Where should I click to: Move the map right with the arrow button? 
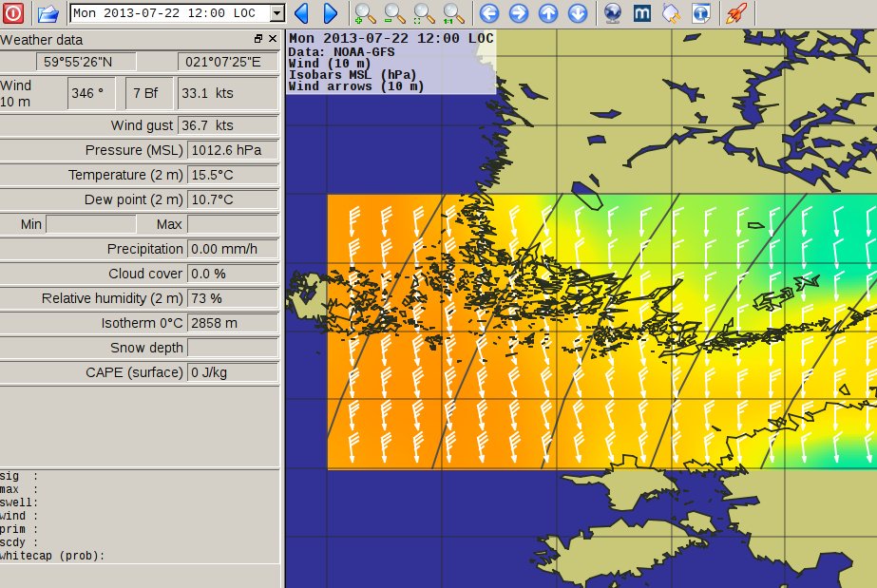(519, 13)
